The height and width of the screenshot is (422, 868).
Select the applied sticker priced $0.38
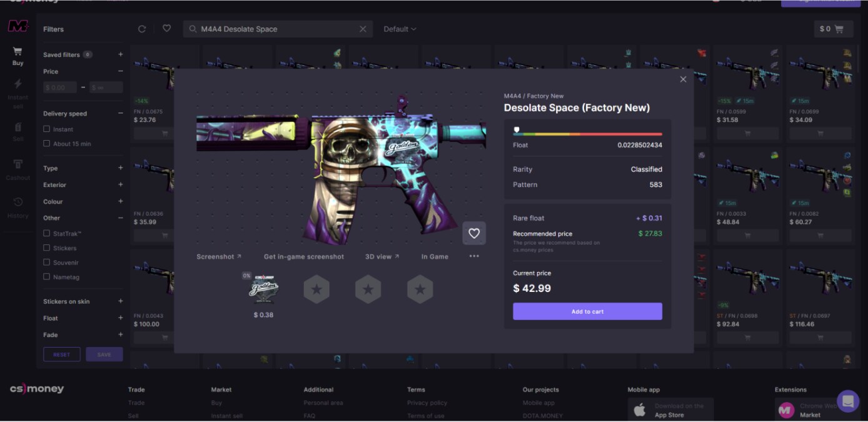coord(263,289)
